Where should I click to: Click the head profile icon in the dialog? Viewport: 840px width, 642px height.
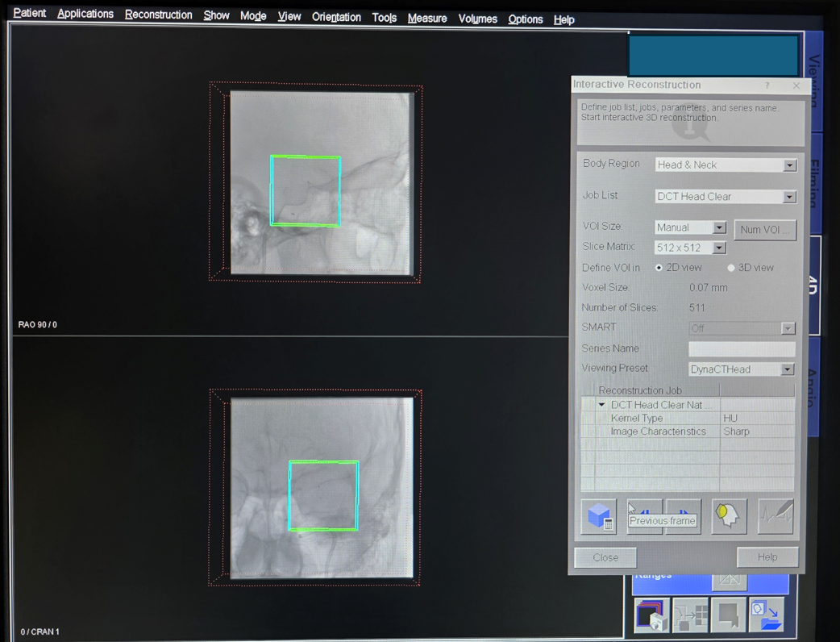[729, 516]
